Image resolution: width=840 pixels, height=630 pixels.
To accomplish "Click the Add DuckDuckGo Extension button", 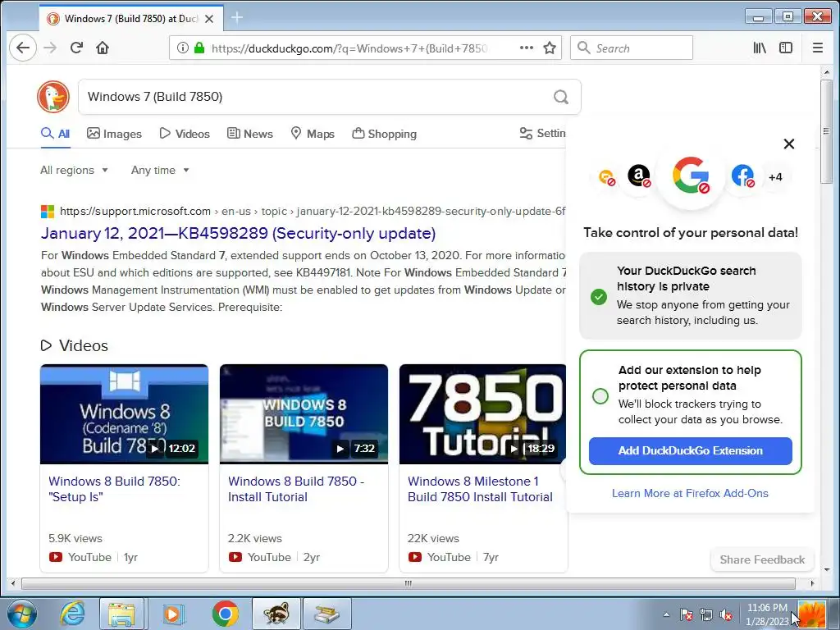I will point(690,450).
